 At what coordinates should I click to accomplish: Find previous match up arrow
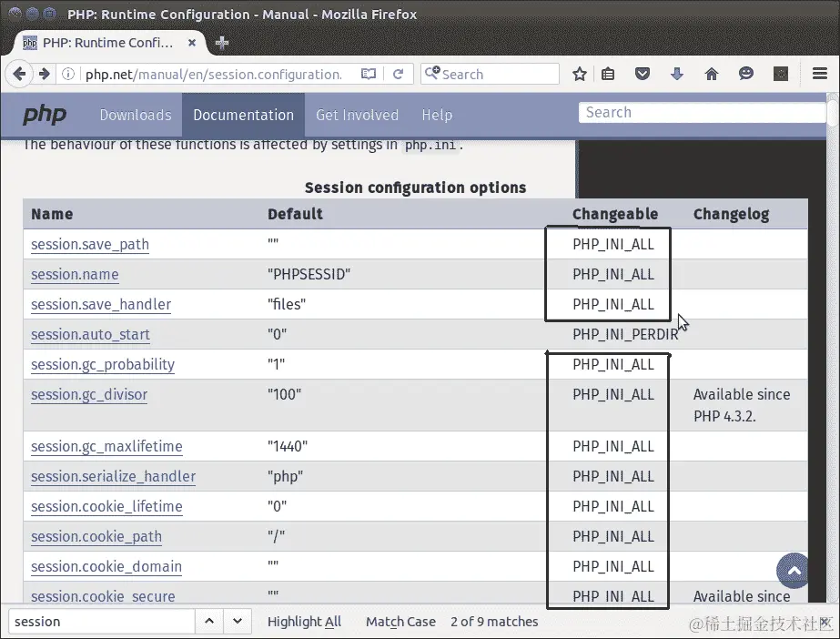pos(209,622)
